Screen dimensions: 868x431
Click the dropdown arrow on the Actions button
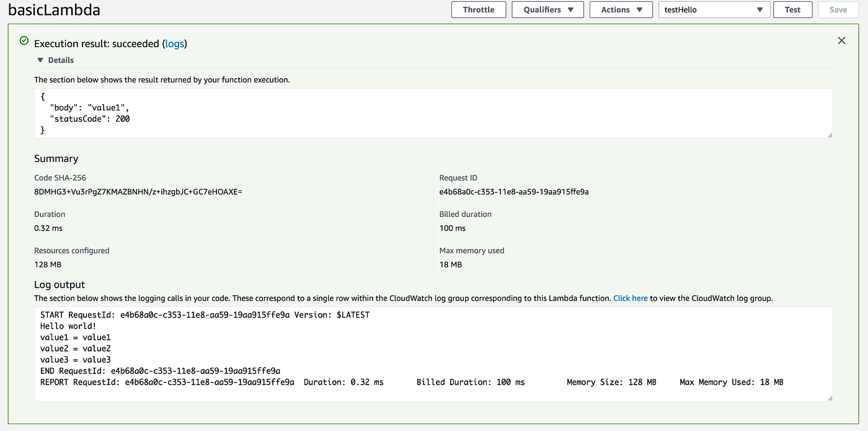click(x=639, y=9)
